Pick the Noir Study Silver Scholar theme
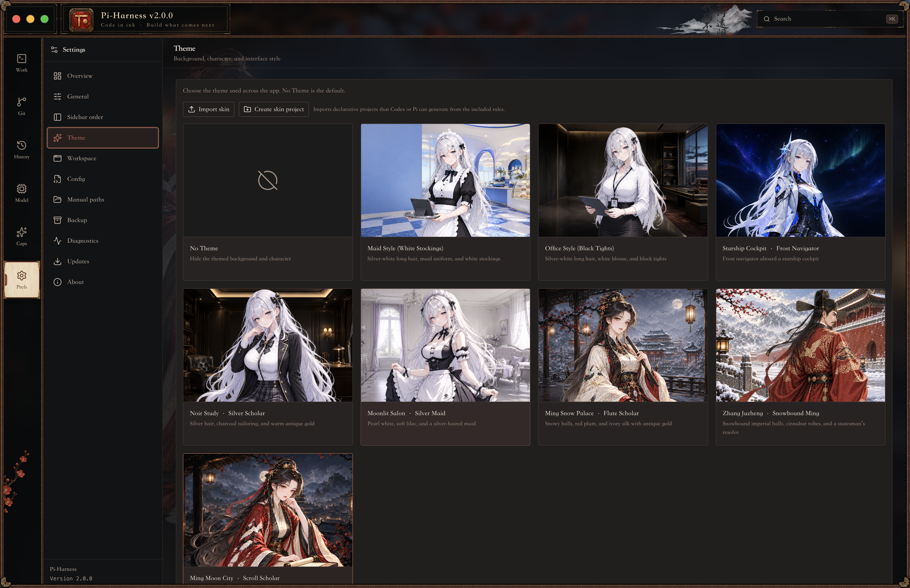This screenshot has width=910, height=588. [268, 367]
